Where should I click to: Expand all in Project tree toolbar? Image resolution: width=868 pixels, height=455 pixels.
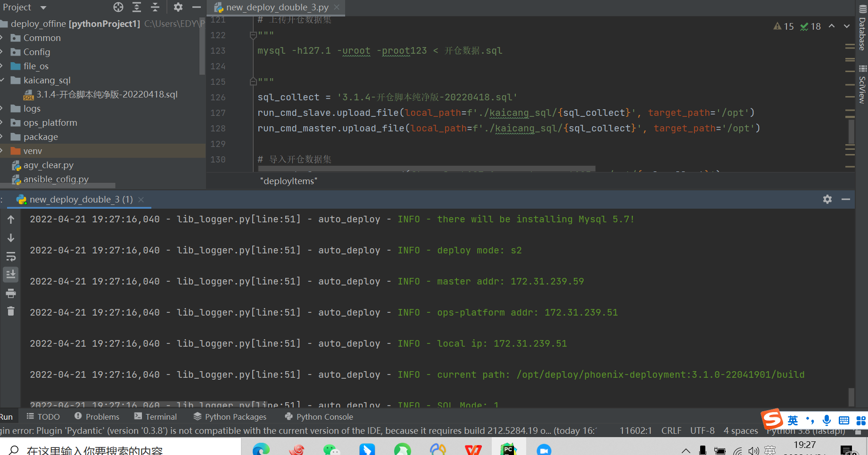tap(137, 7)
